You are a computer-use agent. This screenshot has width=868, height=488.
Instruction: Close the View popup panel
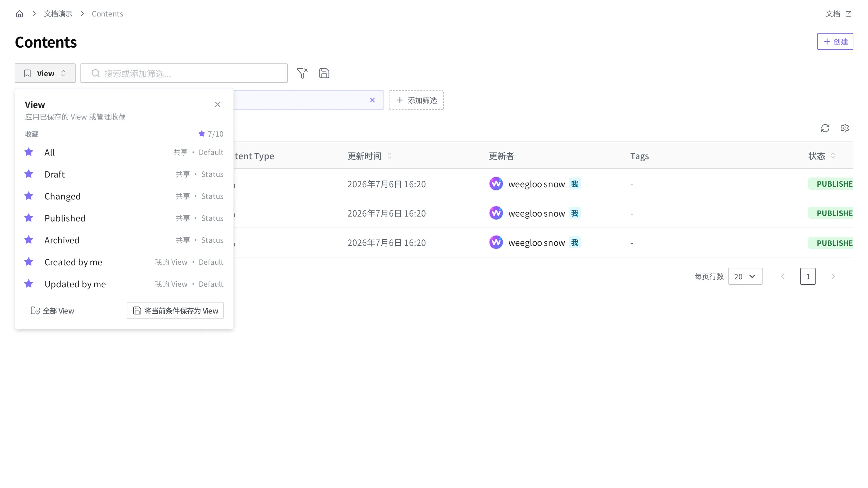(218, 105)
